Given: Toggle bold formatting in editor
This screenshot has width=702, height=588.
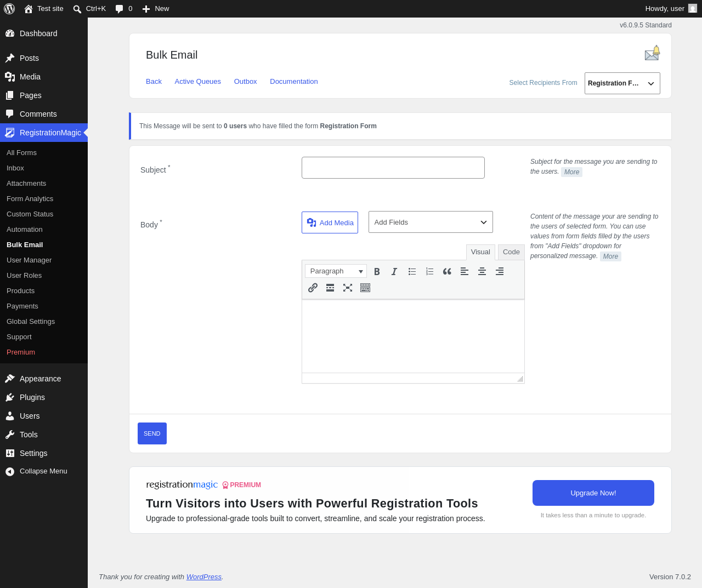Looking at the screenshot, I should coord(377,271).
